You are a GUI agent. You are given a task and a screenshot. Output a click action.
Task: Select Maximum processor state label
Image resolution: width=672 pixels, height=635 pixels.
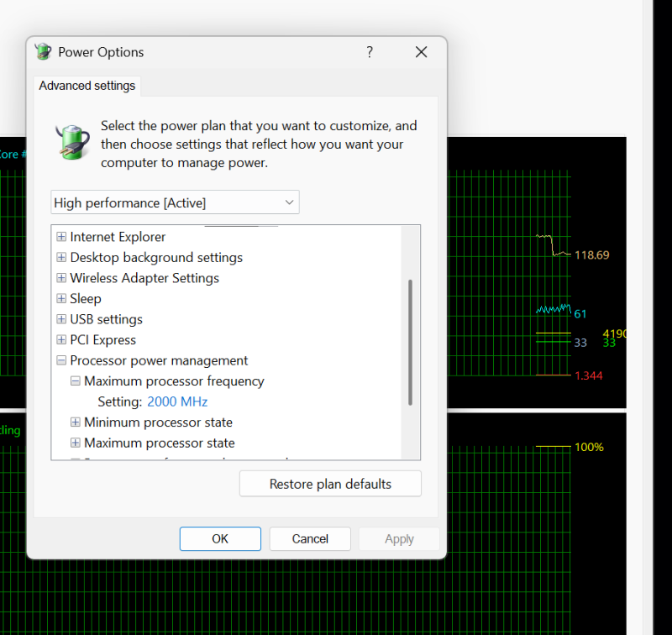pos(160,443)
